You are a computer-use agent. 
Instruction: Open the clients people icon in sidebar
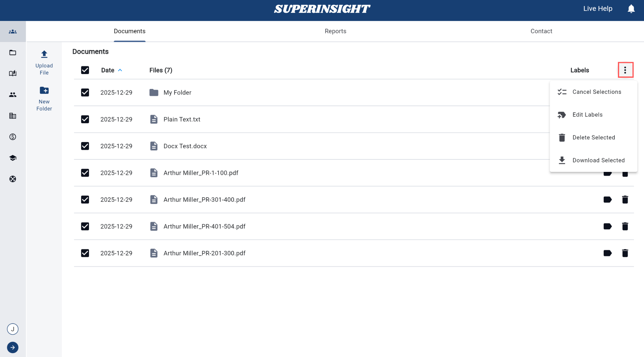(x=13, y=94)
